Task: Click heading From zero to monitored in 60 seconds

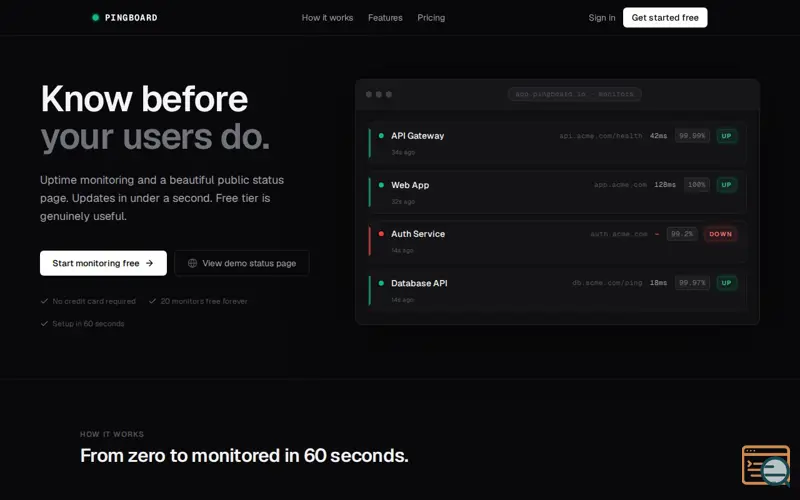Action: point(244,456)
